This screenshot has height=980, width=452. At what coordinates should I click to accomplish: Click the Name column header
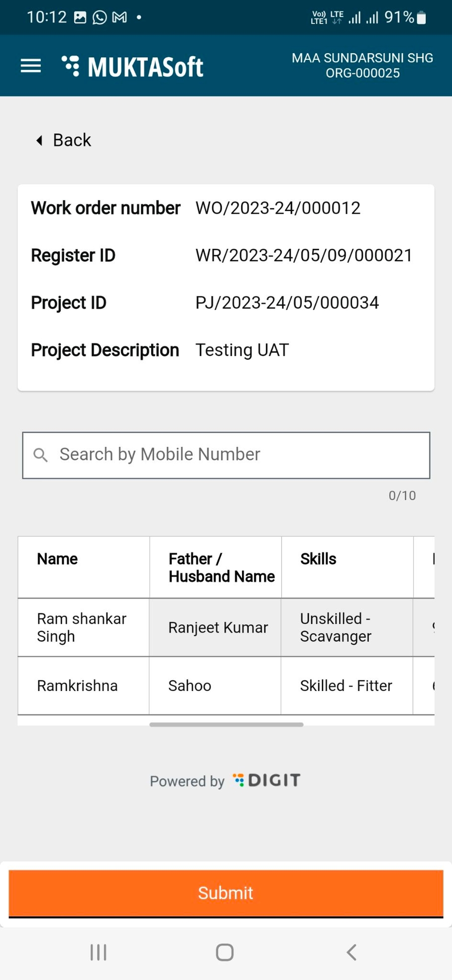[x=57, y=559]
